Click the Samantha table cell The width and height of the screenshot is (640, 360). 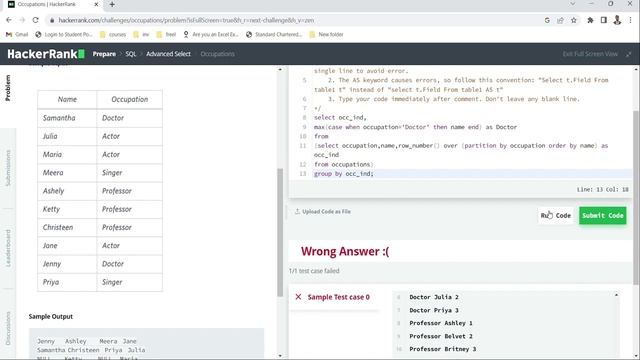[x=67, y=118]
